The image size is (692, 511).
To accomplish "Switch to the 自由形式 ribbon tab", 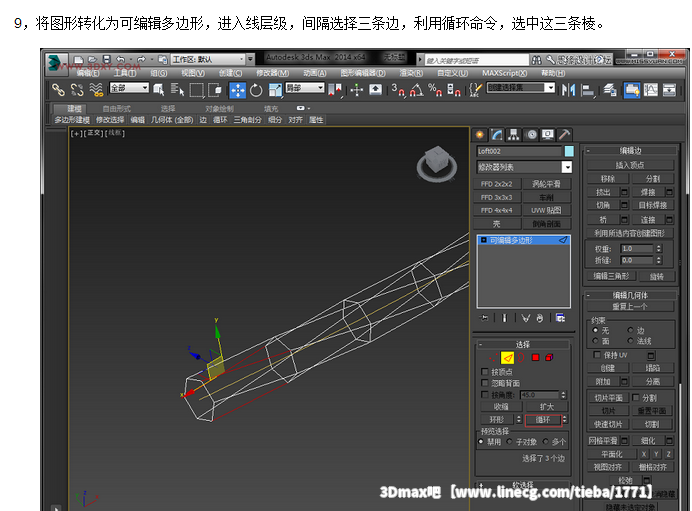I will point(117,109).
